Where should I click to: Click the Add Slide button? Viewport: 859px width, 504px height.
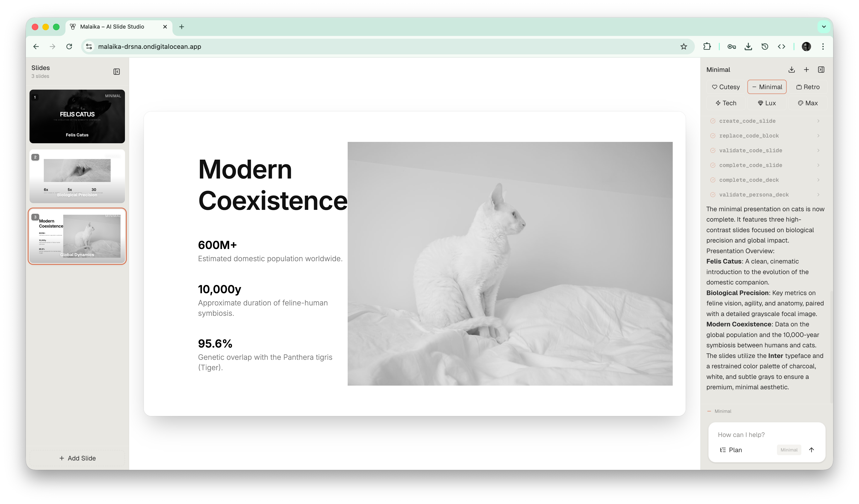[x=77, y=458]
